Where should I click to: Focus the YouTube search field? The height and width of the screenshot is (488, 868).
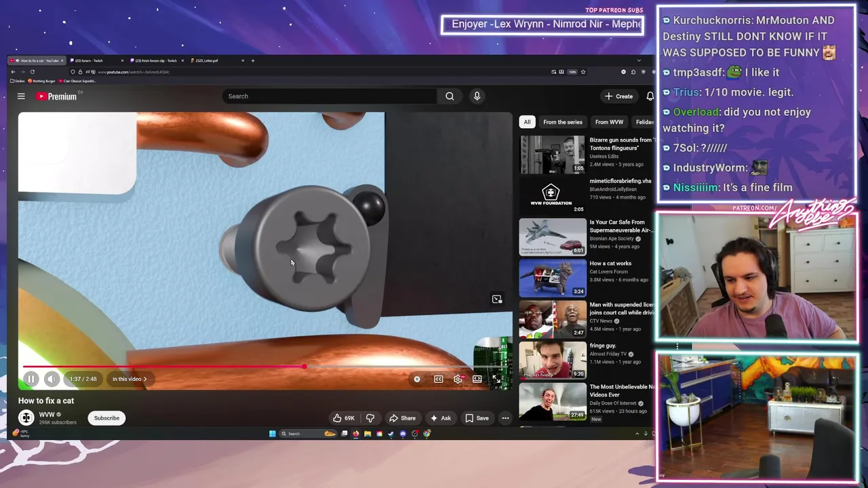tap(330, 96)
